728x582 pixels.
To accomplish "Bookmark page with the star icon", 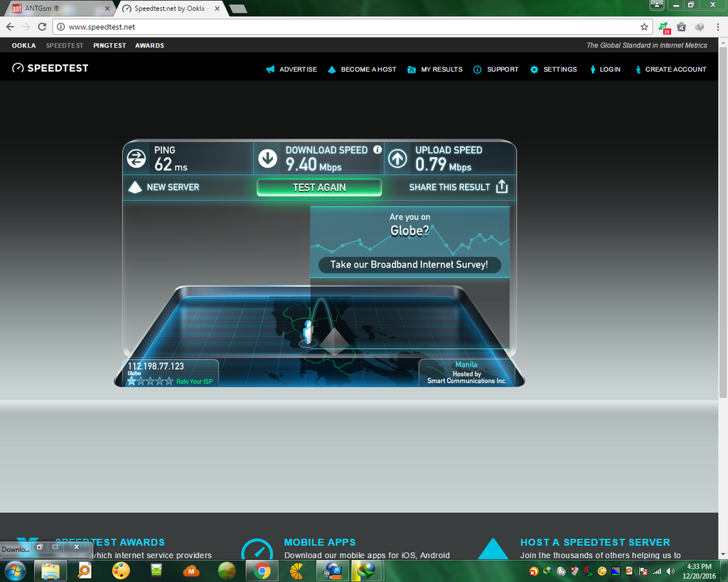I will (644, 27).
